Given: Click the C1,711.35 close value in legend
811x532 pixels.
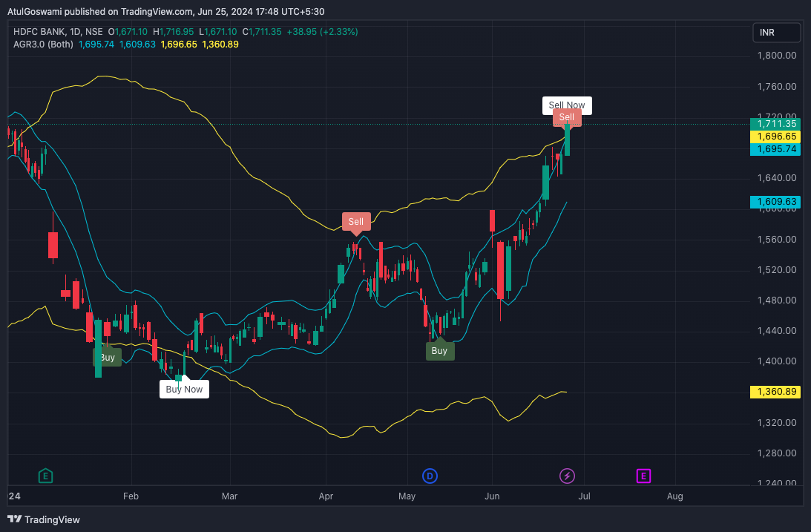Looking at the screenshot, I should [x=262, y=32].
